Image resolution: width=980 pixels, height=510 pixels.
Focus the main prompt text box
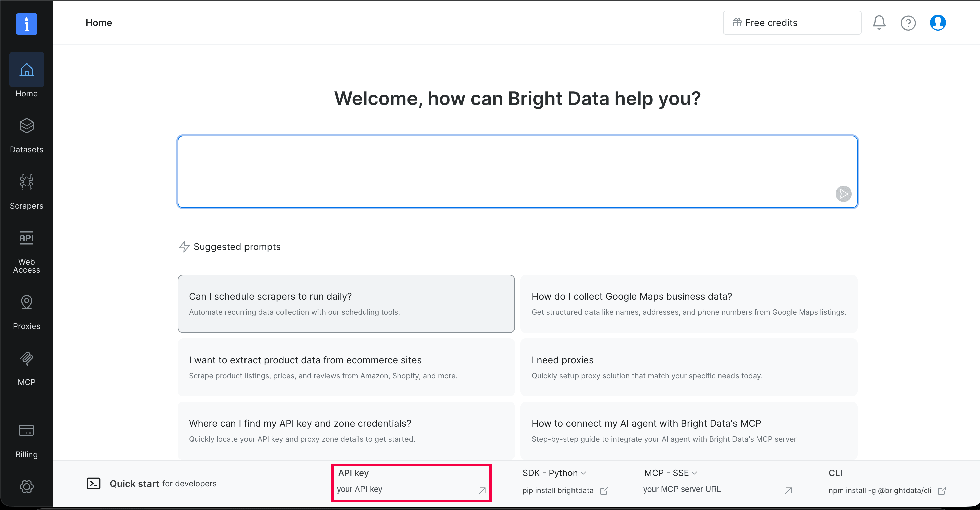point(517,172)
